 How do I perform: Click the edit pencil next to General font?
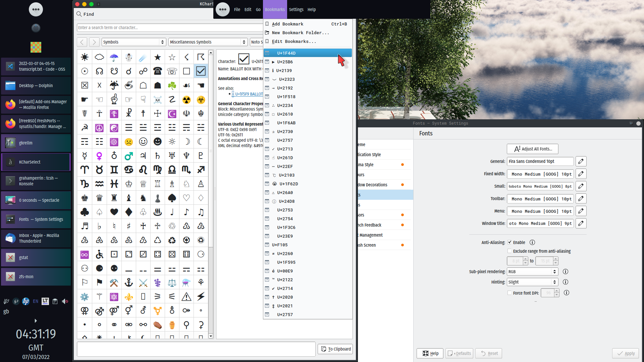[581, 161]
